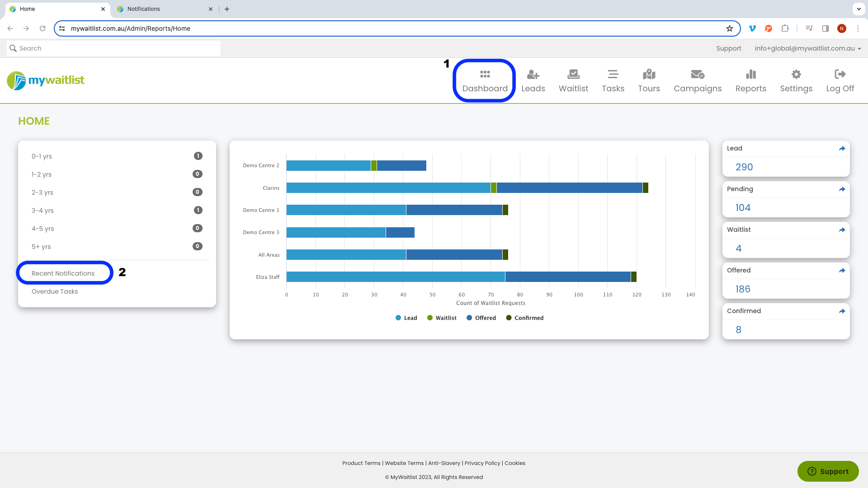
Task: Open the Reports bar chart icon
Action: [750, 74]
